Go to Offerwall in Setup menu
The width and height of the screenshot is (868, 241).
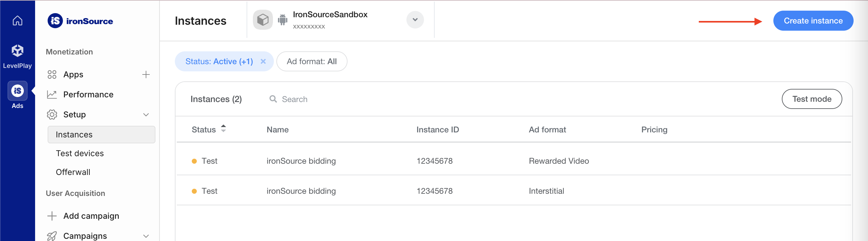click(x=73, y=172)
